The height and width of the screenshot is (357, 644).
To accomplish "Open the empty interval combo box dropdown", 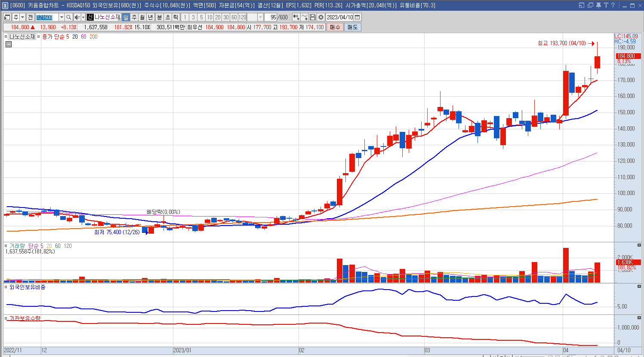I will (x=261, y=17).
